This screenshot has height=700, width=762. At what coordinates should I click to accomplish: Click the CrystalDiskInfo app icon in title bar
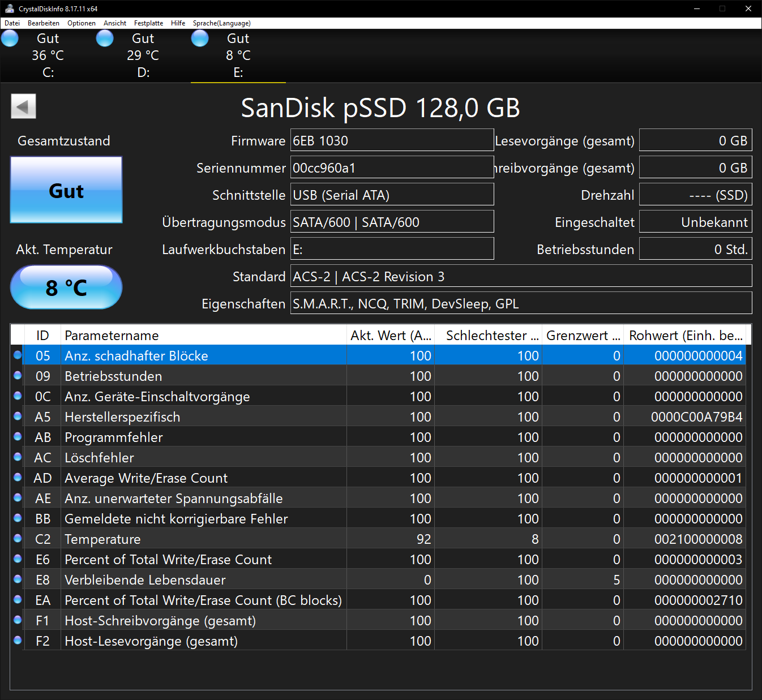tap(9, 8)
